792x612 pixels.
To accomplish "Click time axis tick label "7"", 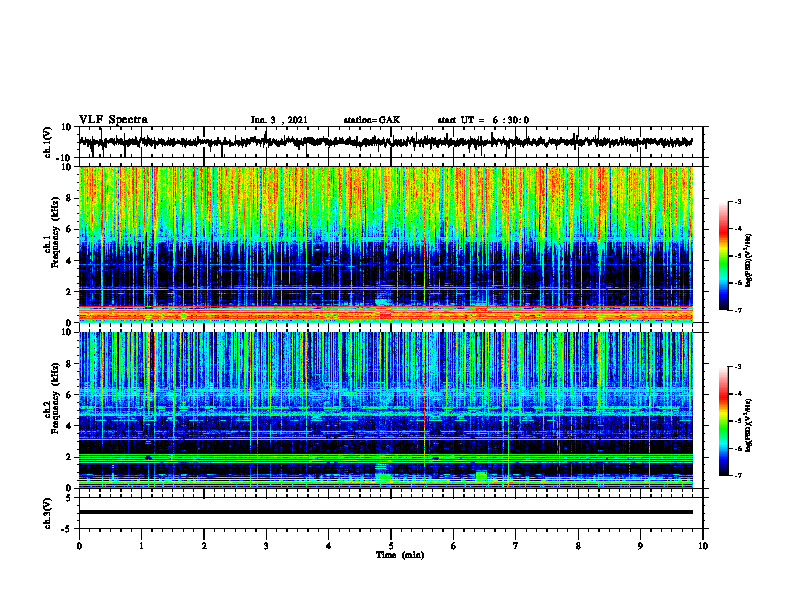I will click(516, 546).
